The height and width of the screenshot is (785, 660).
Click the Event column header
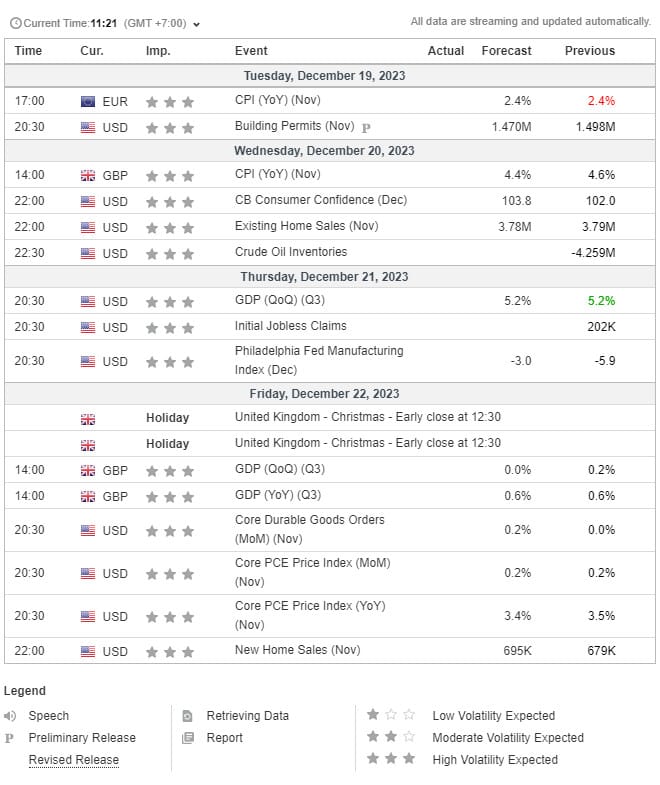(251, 51)
